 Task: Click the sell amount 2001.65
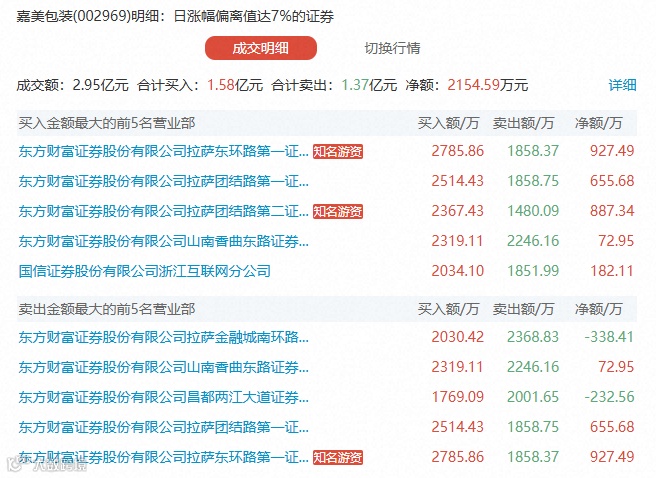pos(533,397)
